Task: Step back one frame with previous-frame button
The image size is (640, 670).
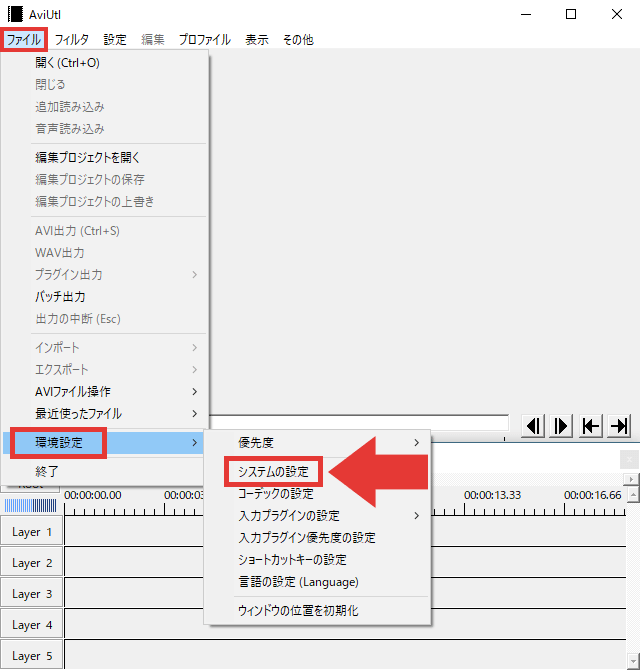Action: pyautogui.click(x=533, y=426)
